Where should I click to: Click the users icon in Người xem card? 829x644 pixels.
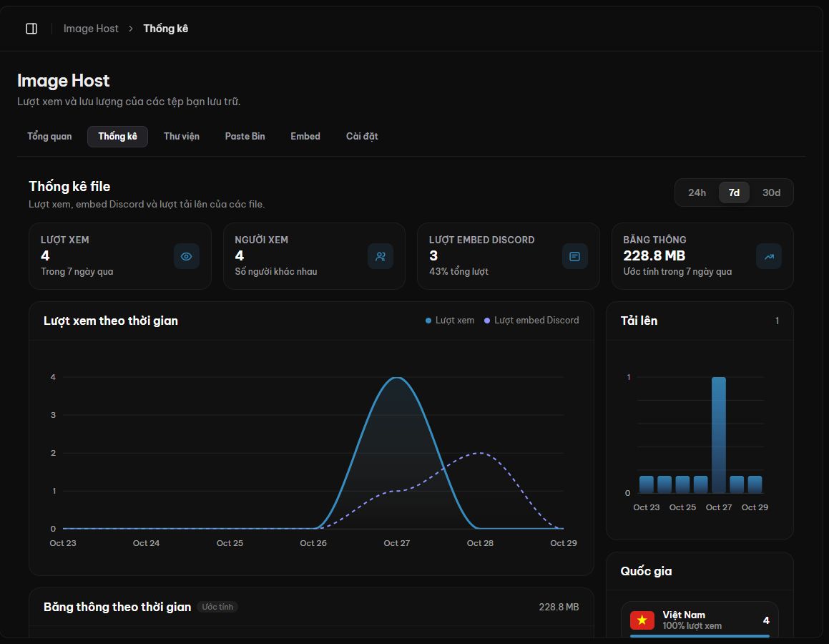(x=380, y=256)
